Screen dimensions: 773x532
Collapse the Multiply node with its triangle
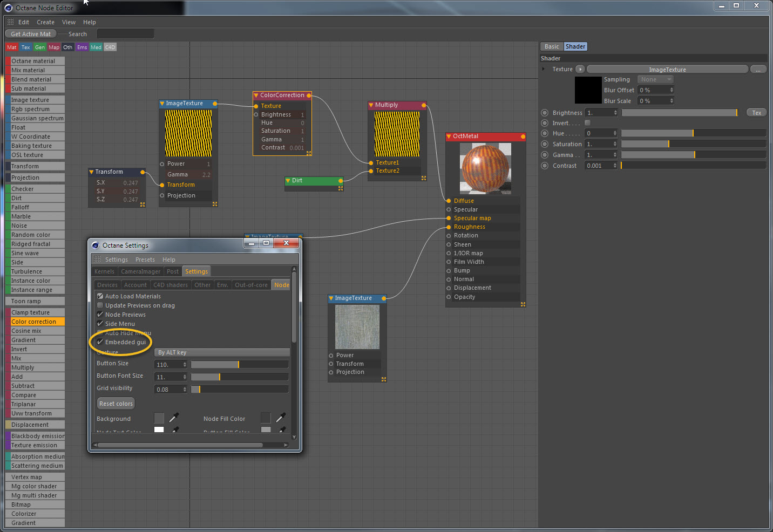[371, 105]
